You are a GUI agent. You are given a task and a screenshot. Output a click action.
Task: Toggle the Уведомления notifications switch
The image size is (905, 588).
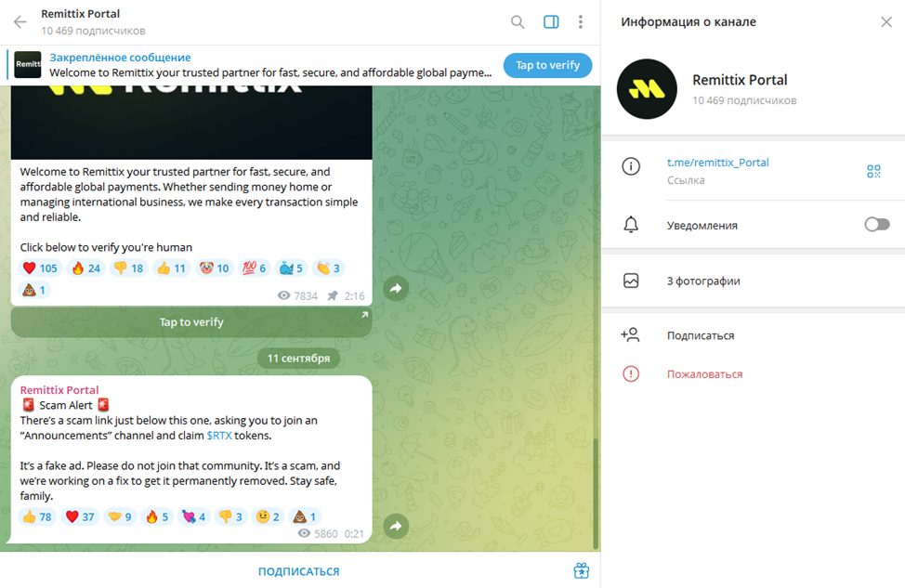(877, 225)
